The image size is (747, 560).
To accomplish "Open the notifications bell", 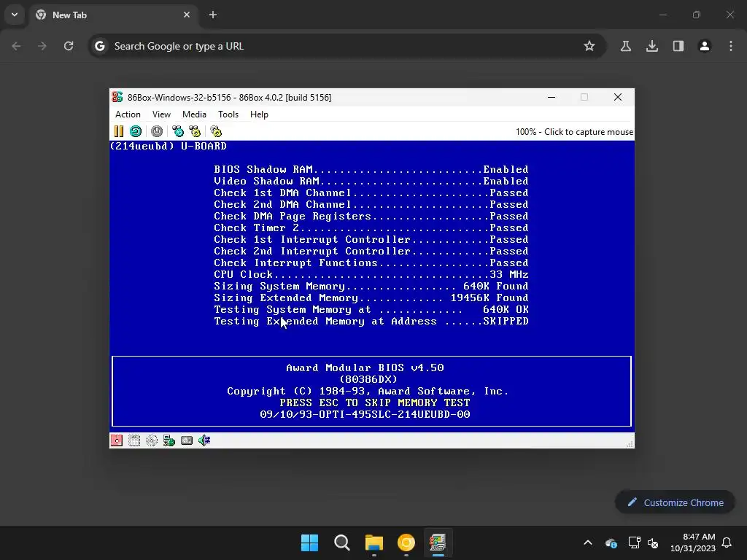I will [x=727, y=542].
